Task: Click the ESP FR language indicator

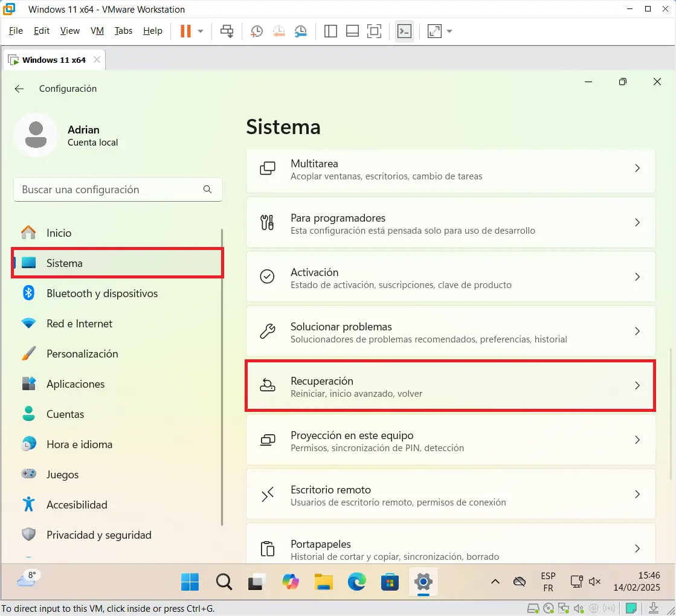Action: pos(548,582)
